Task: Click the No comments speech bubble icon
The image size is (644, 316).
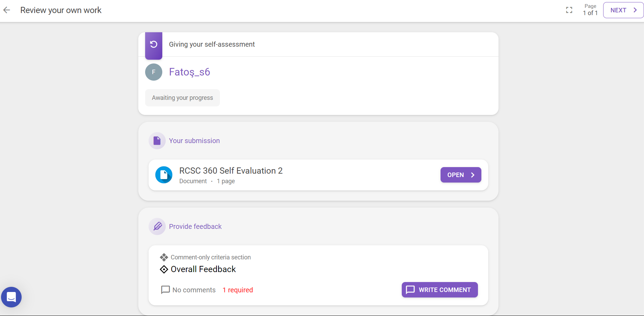Action: click(165, 290)
